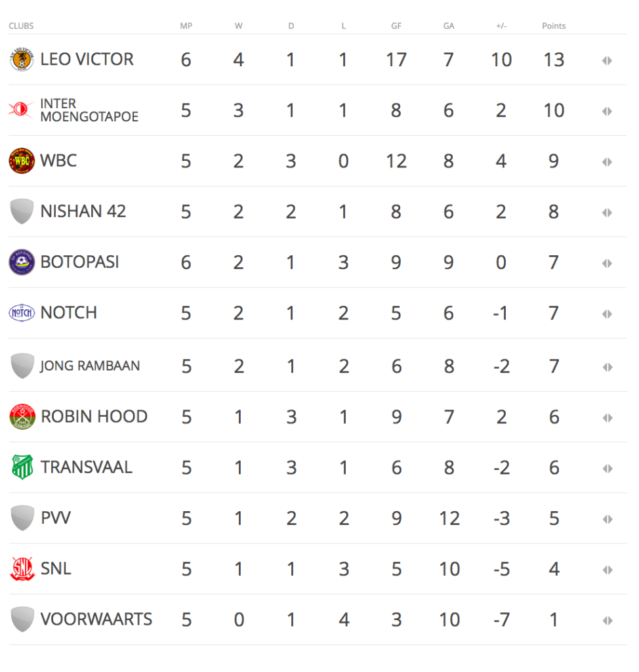Click the Leo Victor club crest
Viewport: 639px width, 672px height.
22,59
